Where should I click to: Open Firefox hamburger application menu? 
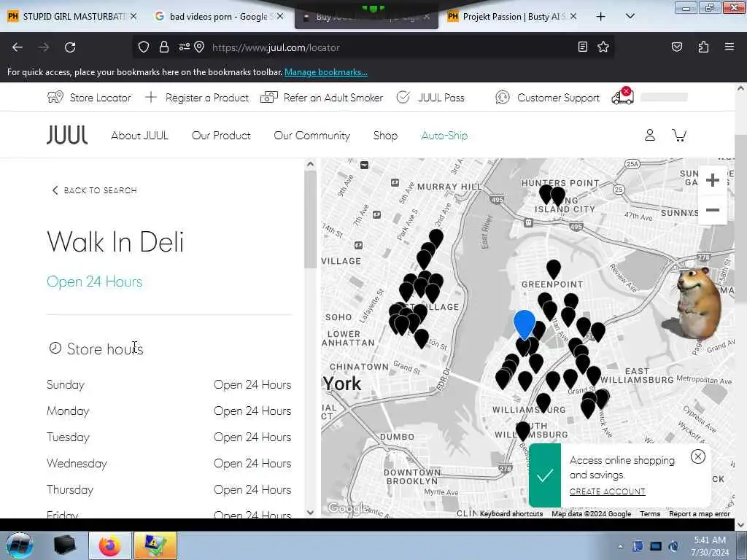click(x=729, y=47)
